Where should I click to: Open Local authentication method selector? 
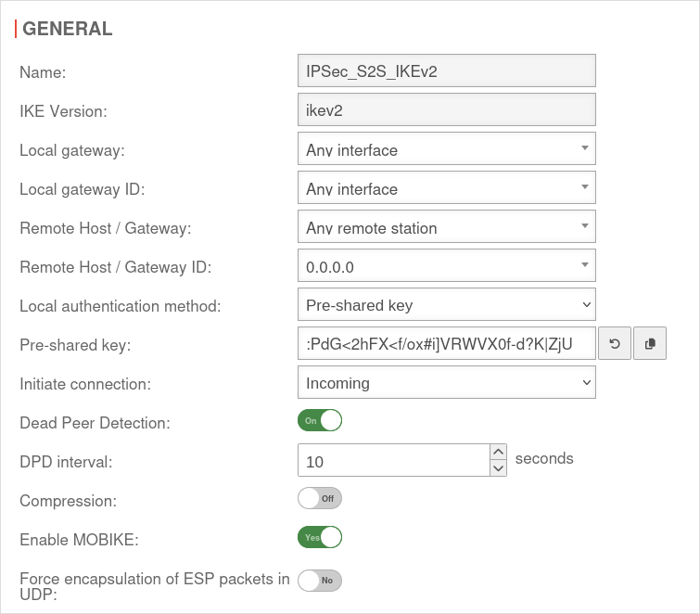pos(446,305)
